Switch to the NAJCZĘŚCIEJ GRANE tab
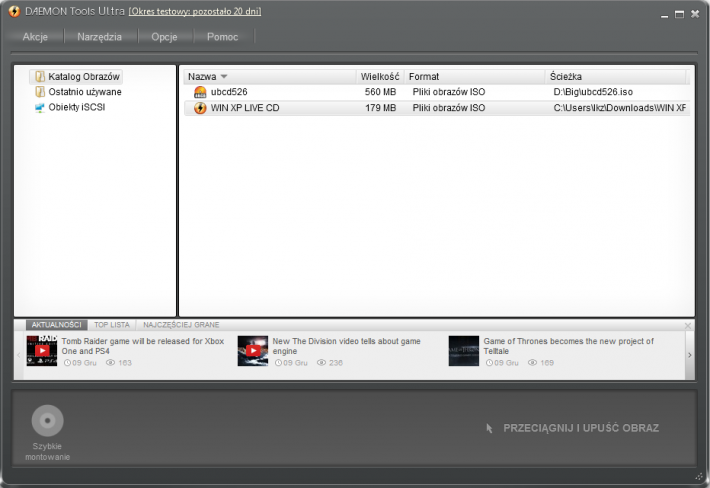 (x=181, y=325)
